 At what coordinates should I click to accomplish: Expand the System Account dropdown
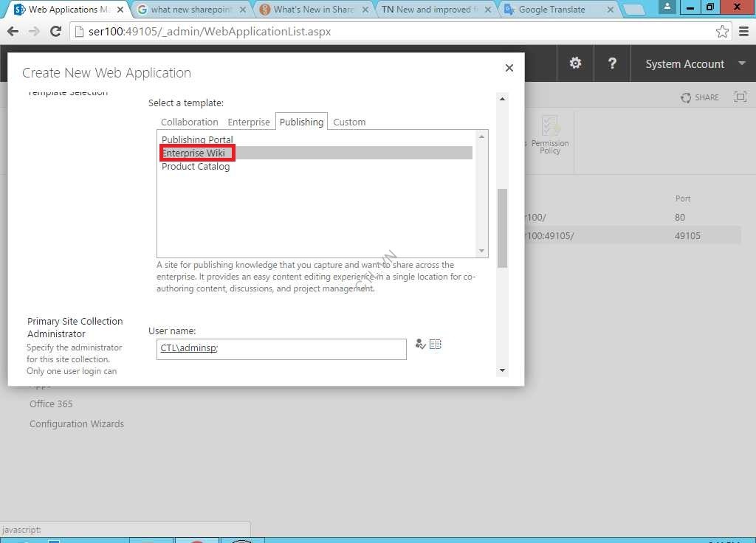tap(741, 63)
